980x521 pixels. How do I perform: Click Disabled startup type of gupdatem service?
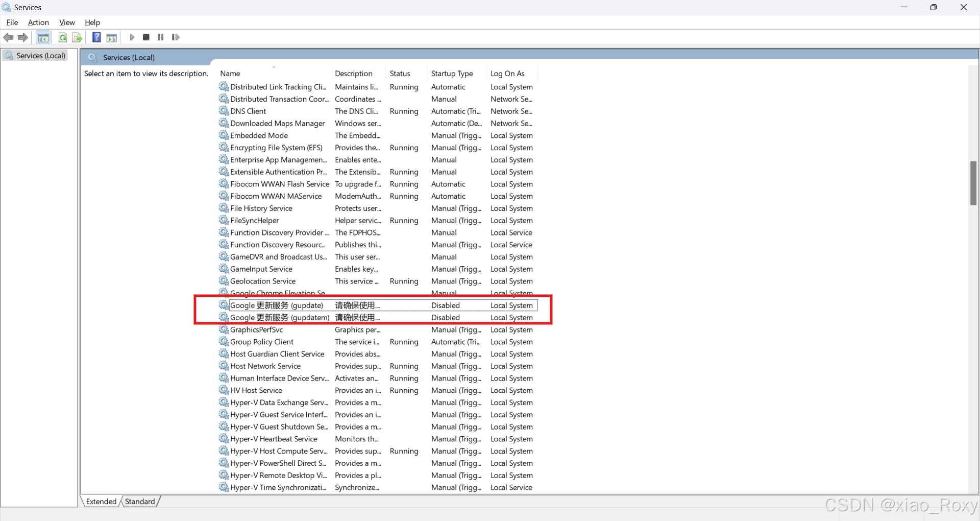point(446,317)
